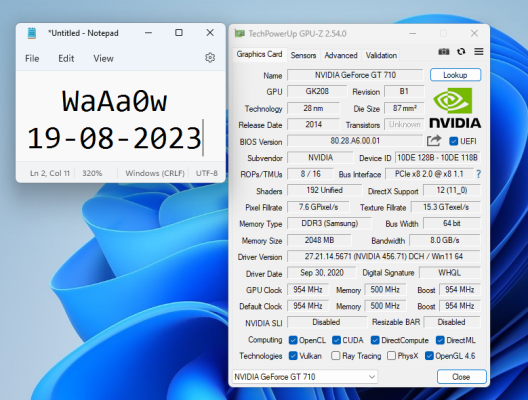Open Notepad settings gear
This screenshot has height=400, width=528.
(x=210, y=58)
